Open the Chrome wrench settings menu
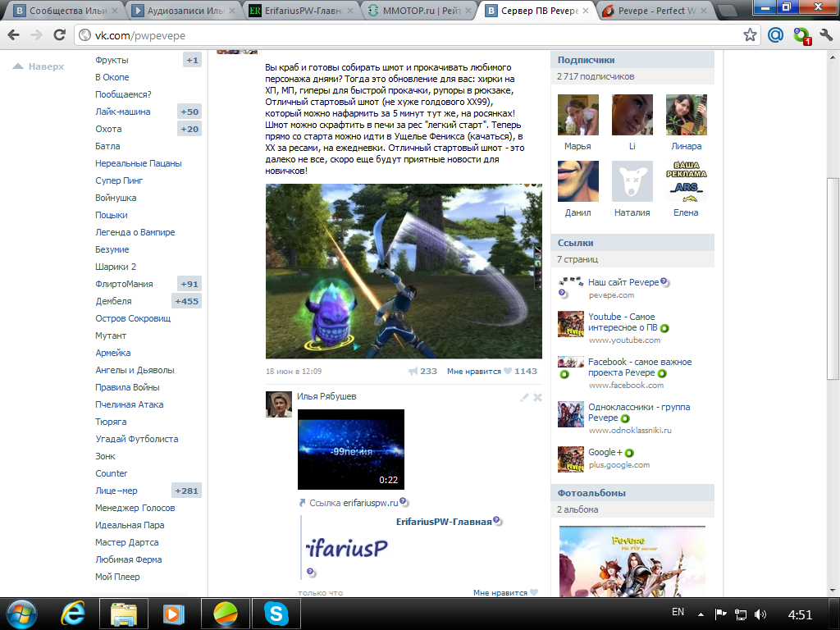This screenshot has width=840, height=630. pos(827,35)
